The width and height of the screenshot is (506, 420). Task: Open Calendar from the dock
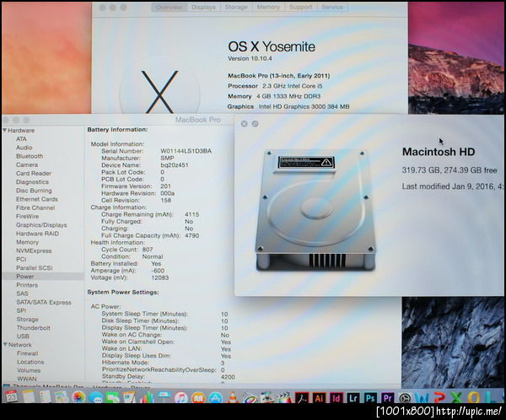[x=11, y=396]
